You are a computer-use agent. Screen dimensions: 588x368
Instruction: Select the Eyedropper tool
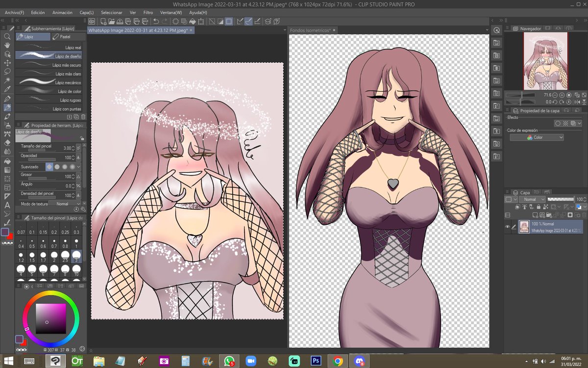(x=7, y=89)
